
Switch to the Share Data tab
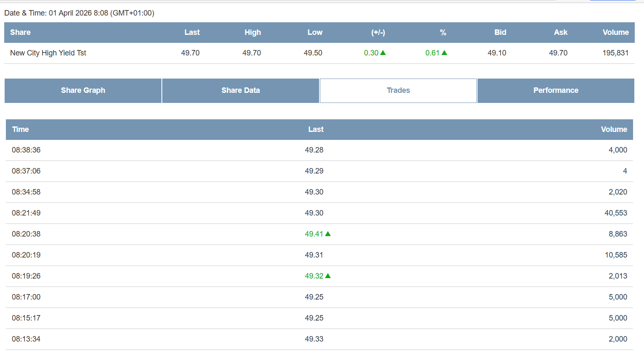(240, 90)
